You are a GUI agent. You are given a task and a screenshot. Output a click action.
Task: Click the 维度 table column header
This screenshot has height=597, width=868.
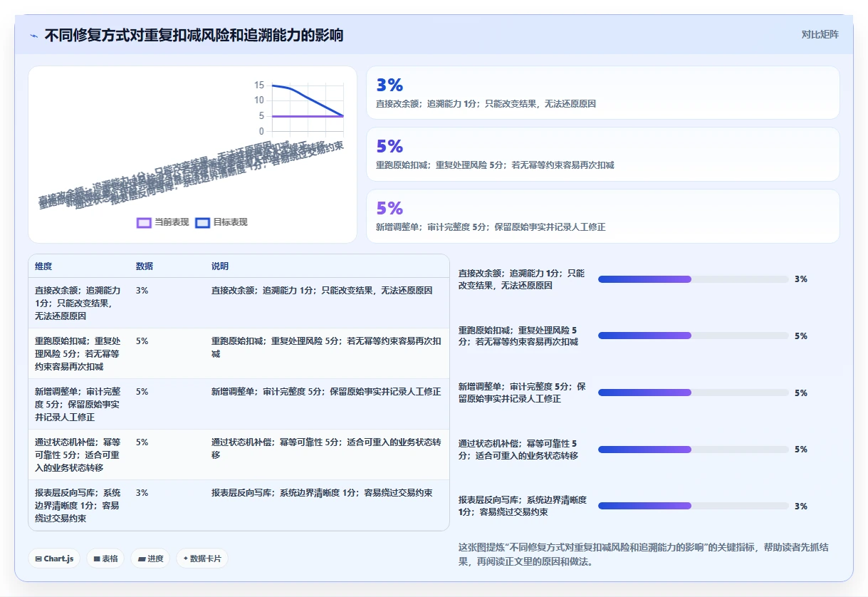tap(43, 266)
